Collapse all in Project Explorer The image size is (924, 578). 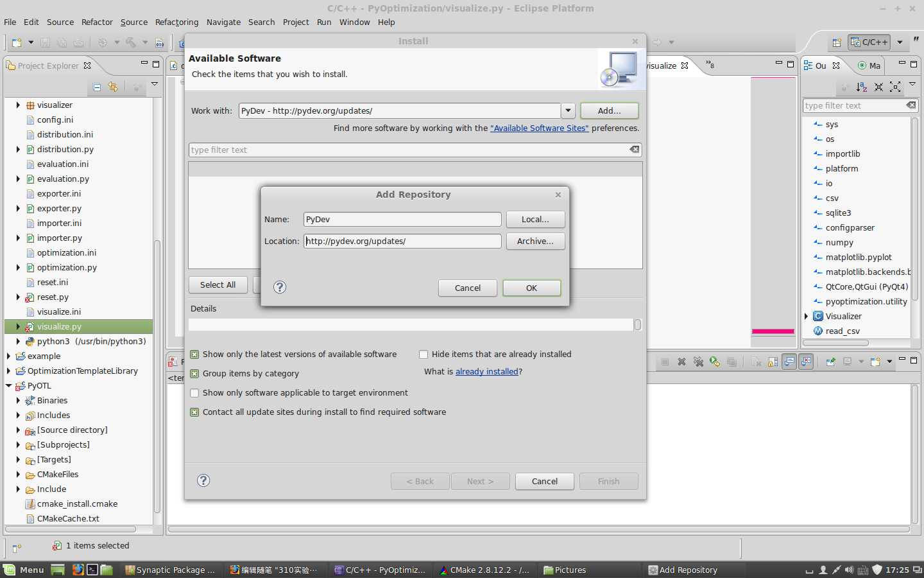click(x=97, y=87)
